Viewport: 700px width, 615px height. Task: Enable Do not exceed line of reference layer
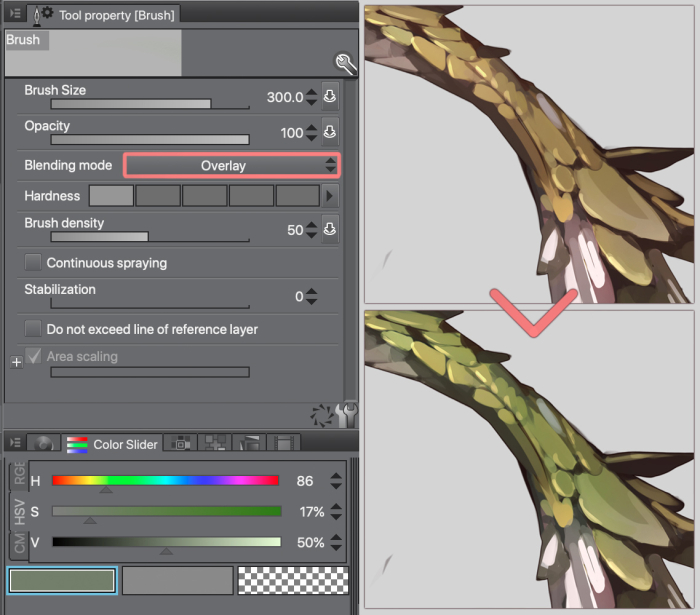coord(33,329)
